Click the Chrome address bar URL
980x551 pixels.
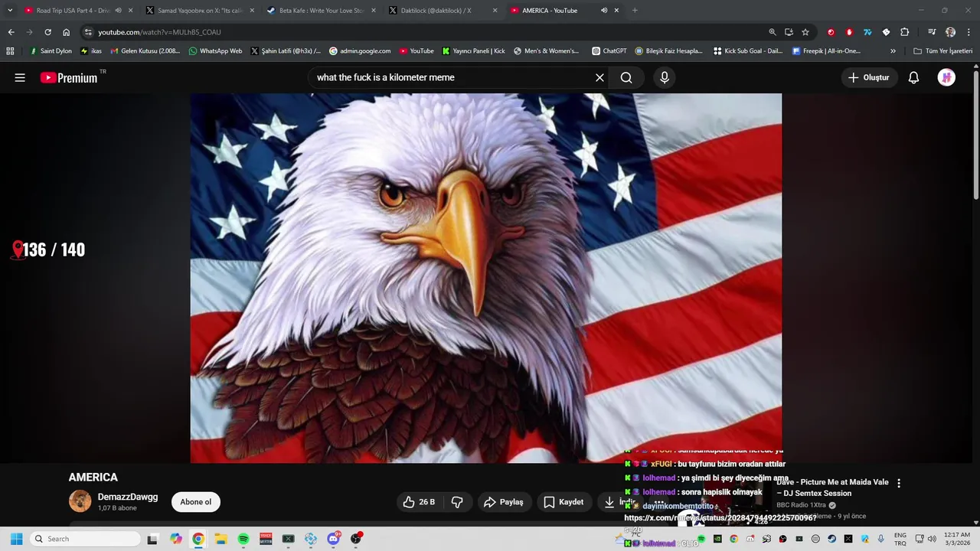click(x=159, y=32)
